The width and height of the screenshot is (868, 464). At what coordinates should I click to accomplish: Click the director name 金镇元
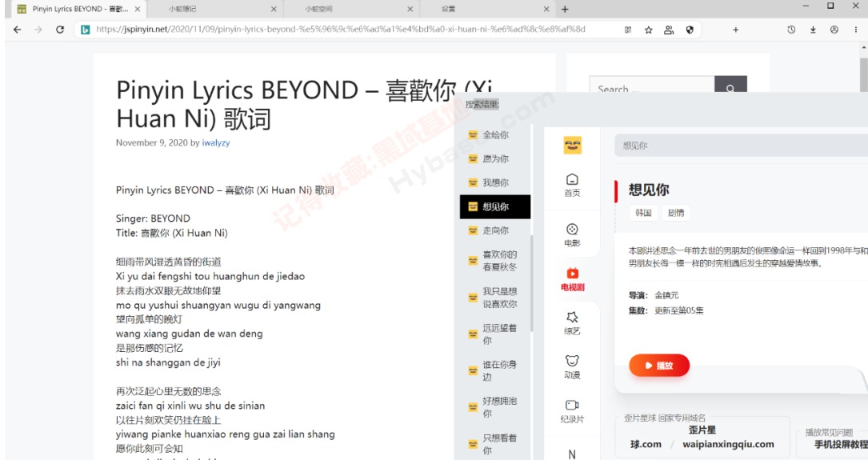point(666,295)
